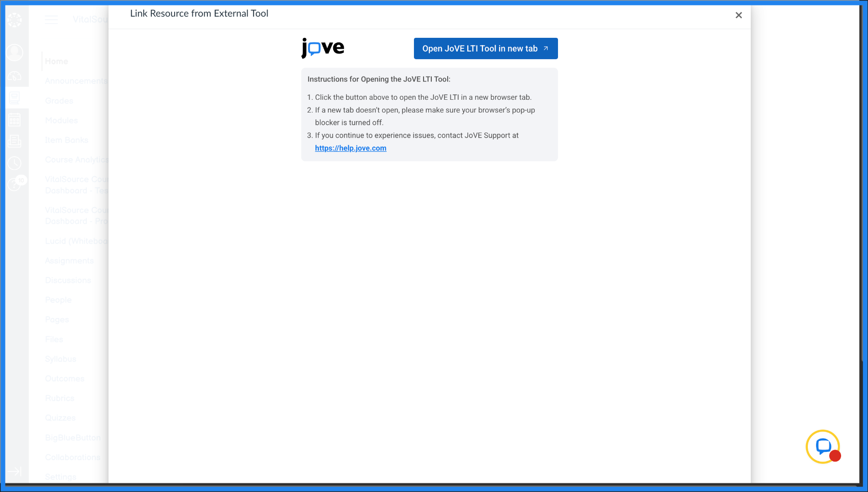Click Open JoVE LTI Tool in new tab

pyautogui.click(x=486, y=48)
